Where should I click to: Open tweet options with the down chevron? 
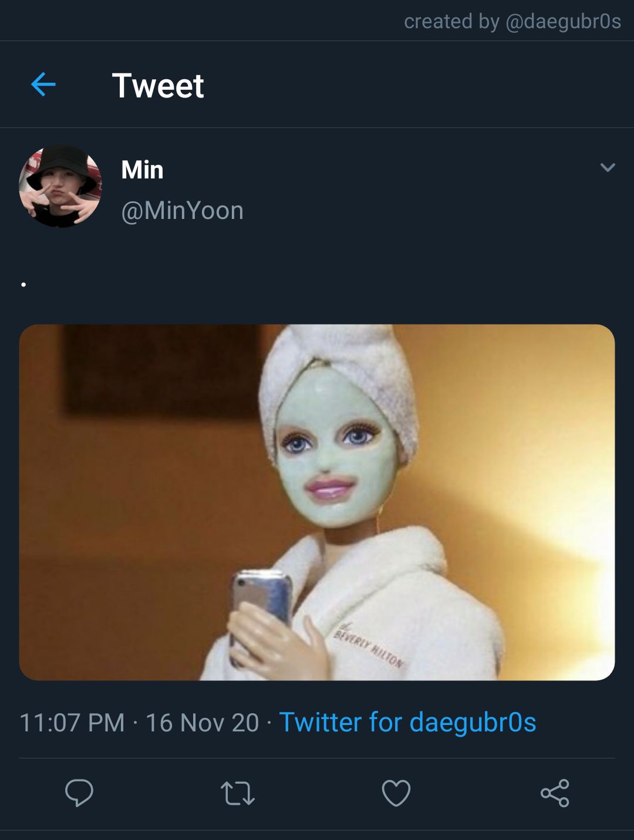point(608,168)
